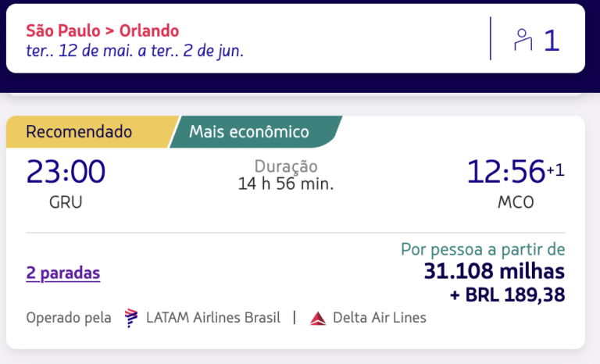
Task: Click the Delta Air Lines label
Action: click(x=380, y=318)
